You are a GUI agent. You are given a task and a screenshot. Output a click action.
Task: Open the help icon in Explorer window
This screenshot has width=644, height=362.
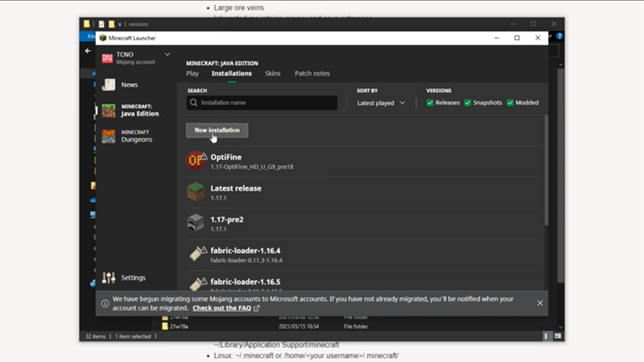coord(560,36)
